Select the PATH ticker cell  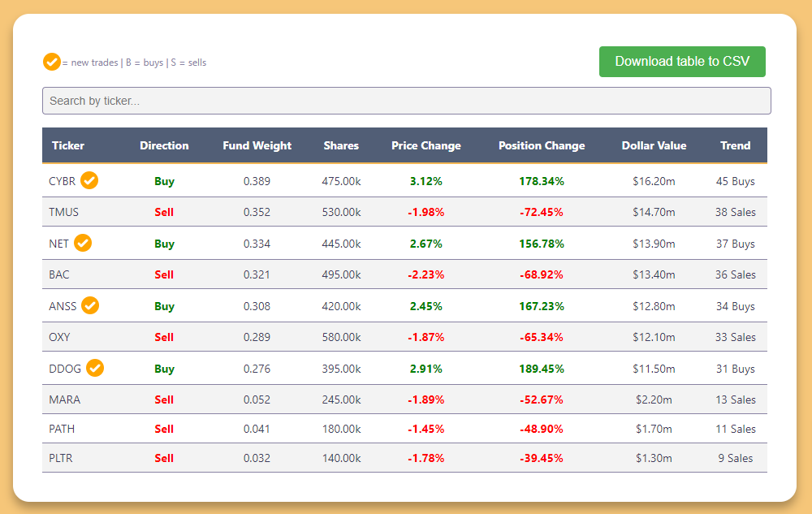[62, 429]
